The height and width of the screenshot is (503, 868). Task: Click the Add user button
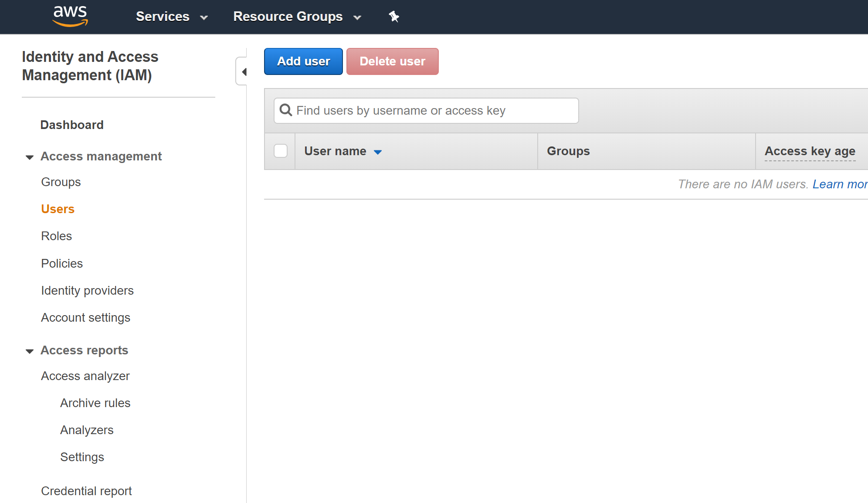coord(303,61)
